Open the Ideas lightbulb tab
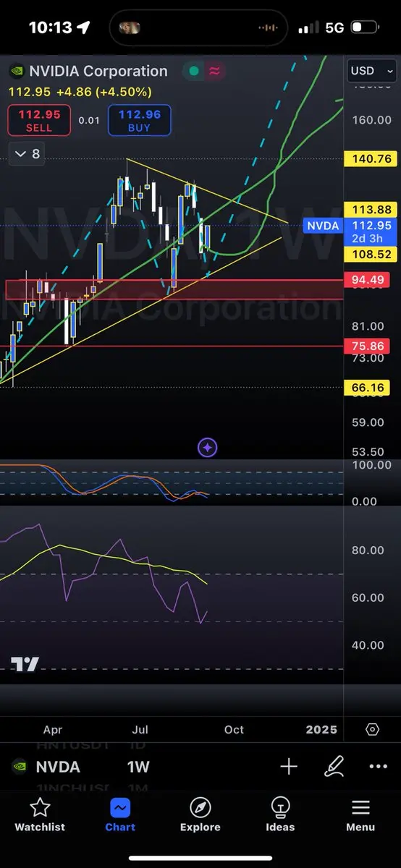Image resolution: width=401 pixels, height=868 pixels. (280, 815)
